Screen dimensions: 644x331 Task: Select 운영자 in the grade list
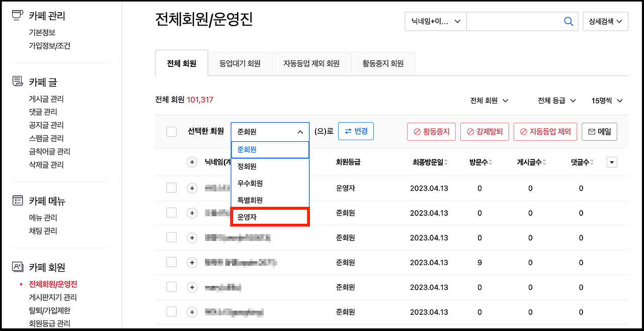[270, 217]
